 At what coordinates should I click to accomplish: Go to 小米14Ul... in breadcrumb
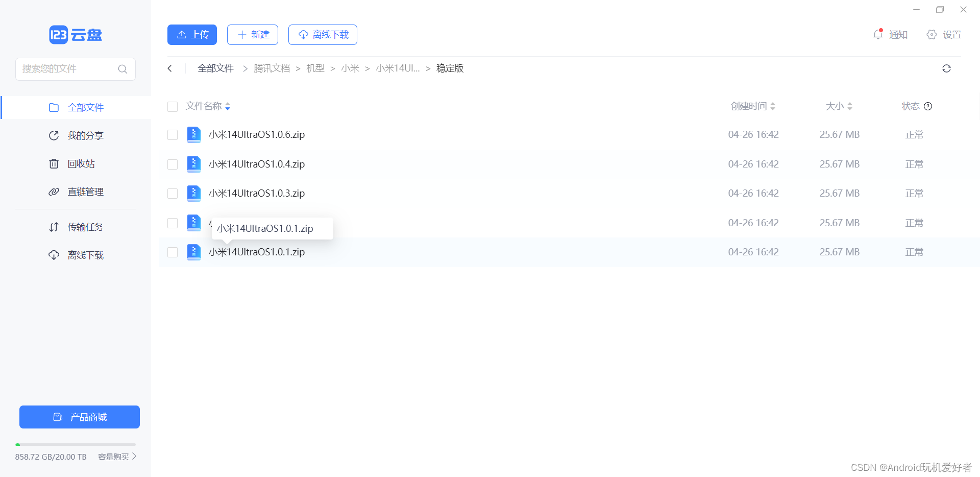click(x=398, y=68)
